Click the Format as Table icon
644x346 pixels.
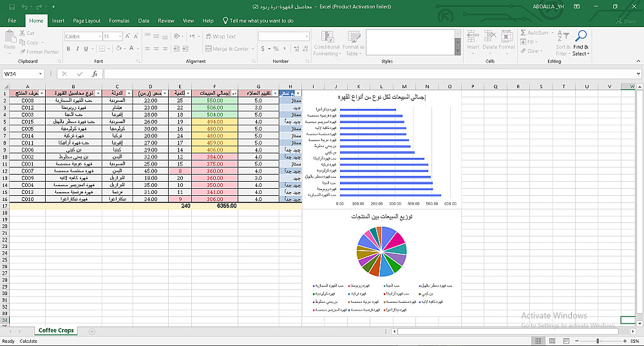(x=354, y=37)
